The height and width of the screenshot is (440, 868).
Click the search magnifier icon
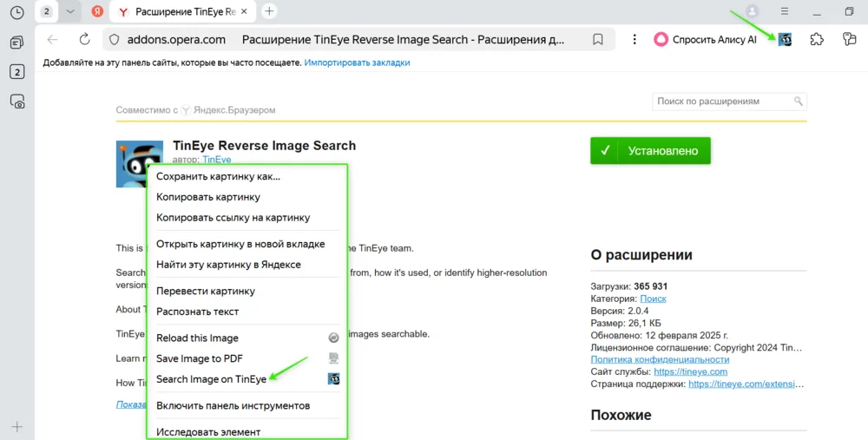pos(798,102)
